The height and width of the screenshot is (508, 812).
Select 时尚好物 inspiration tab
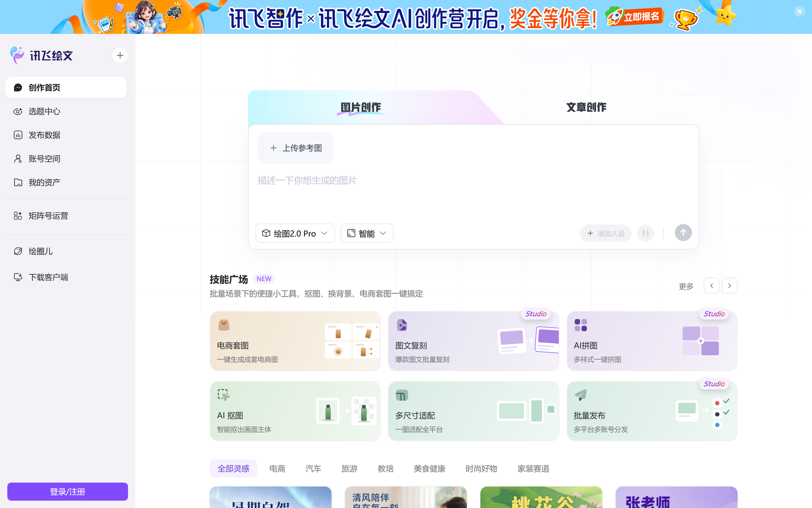click(x=481, y=469)
